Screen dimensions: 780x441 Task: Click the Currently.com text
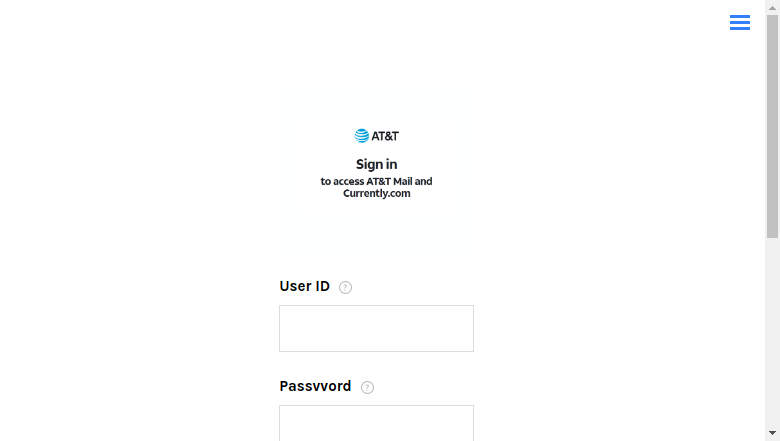click(x=377, y=193)
